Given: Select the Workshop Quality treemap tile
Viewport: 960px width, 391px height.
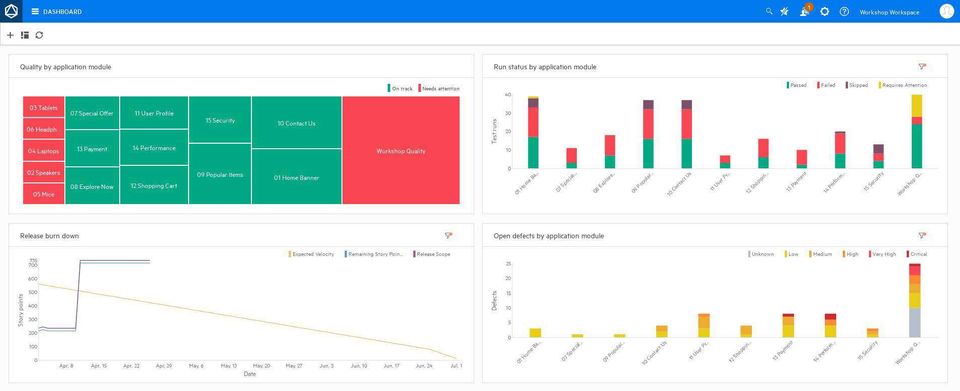Looking at the screenshot, I should (x=401, y=151).
